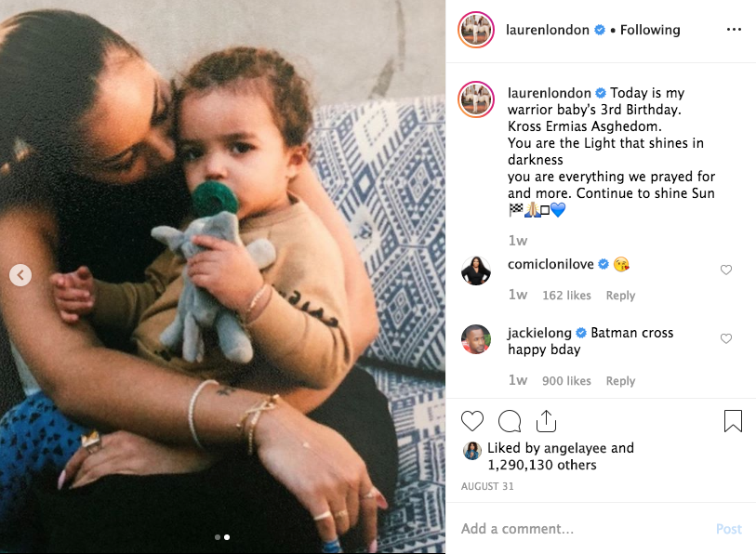This screenshot has height=554, width=756.
Task: Submit the comment with the Post button
Action: (728, 529)
